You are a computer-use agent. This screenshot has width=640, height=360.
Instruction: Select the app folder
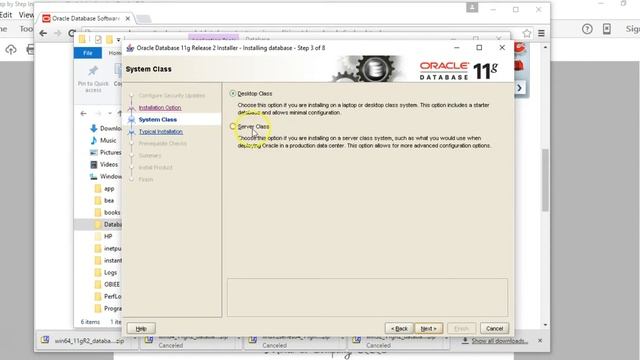(104, 189)
